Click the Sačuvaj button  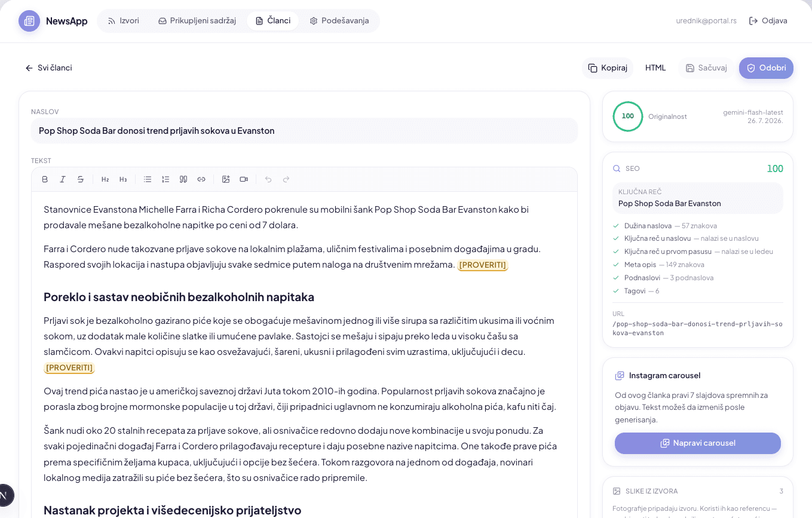click(x=706, y=68)
